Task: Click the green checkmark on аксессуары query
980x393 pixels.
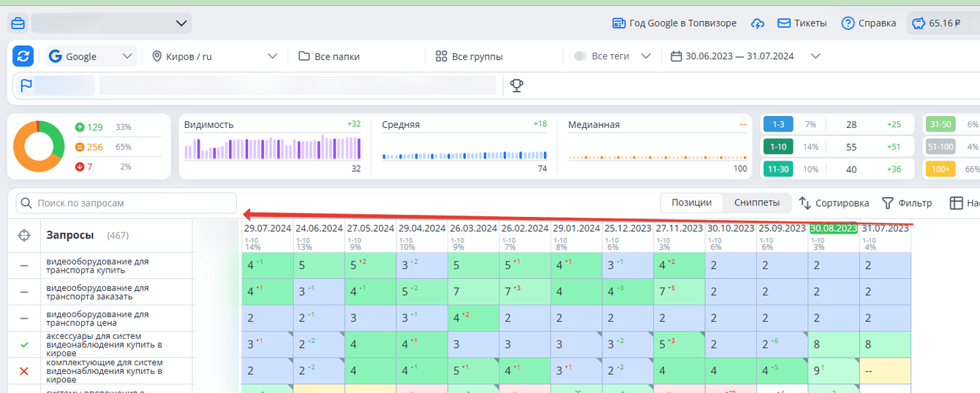Action: 24,344
